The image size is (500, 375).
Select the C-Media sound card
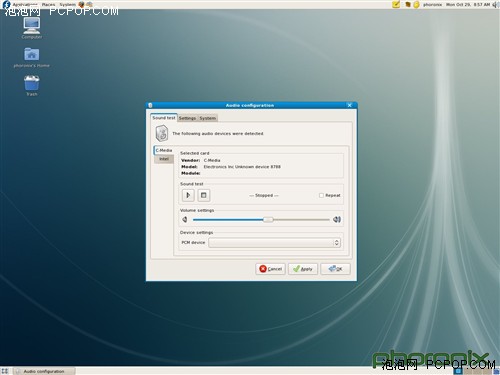point(164,150)
